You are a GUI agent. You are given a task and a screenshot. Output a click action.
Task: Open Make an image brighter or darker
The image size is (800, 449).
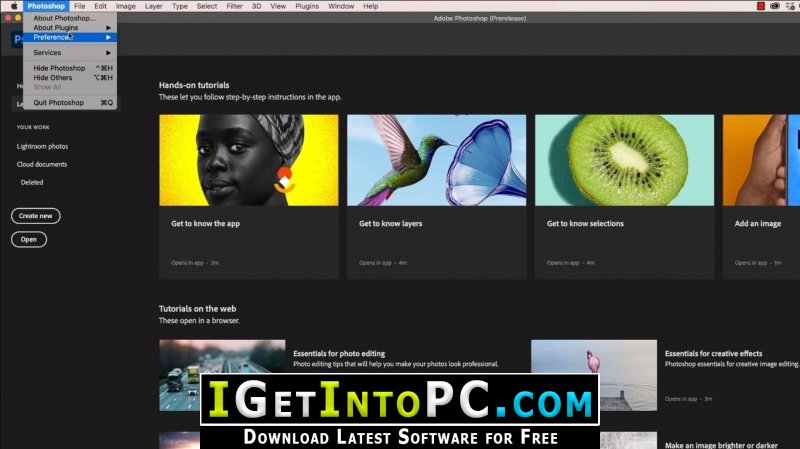(x=721, y=445)
